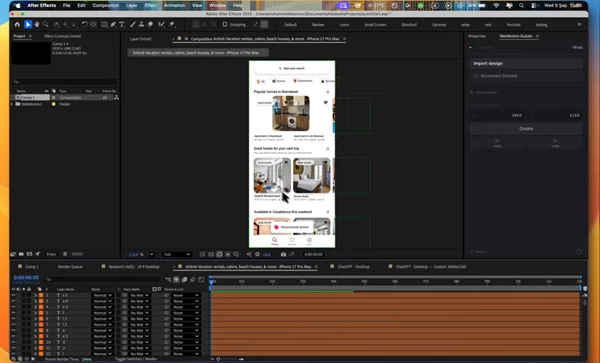Open the Animation menu
This screenshot has width=600, height=363.
click(x=174, y=5)
